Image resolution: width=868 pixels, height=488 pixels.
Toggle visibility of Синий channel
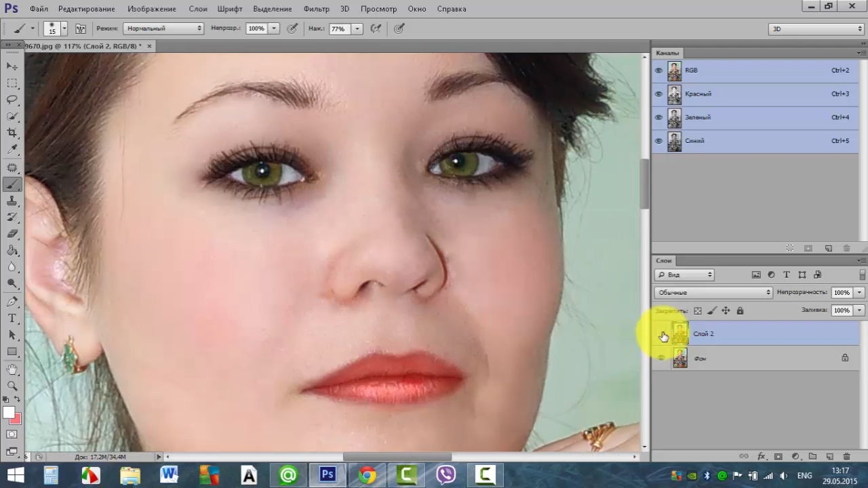coord(658,141)
